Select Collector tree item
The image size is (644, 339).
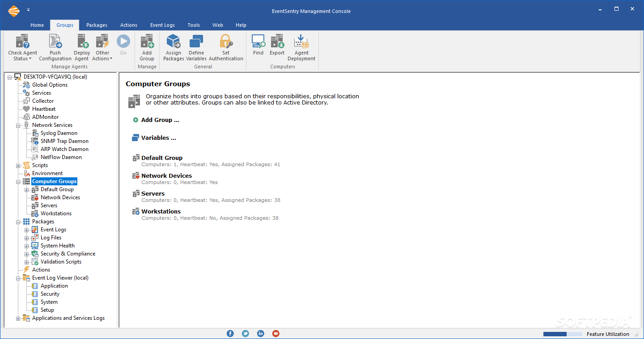pos(43,101)
